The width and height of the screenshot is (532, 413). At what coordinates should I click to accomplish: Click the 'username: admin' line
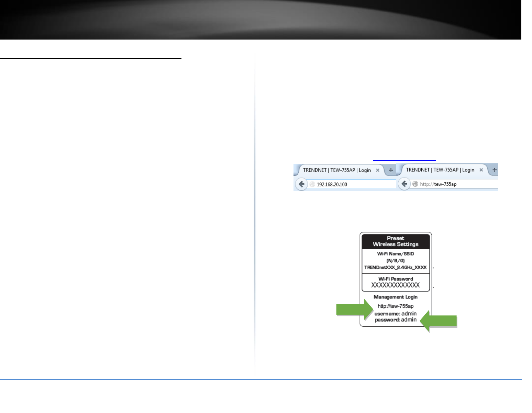tap(396, 314)
